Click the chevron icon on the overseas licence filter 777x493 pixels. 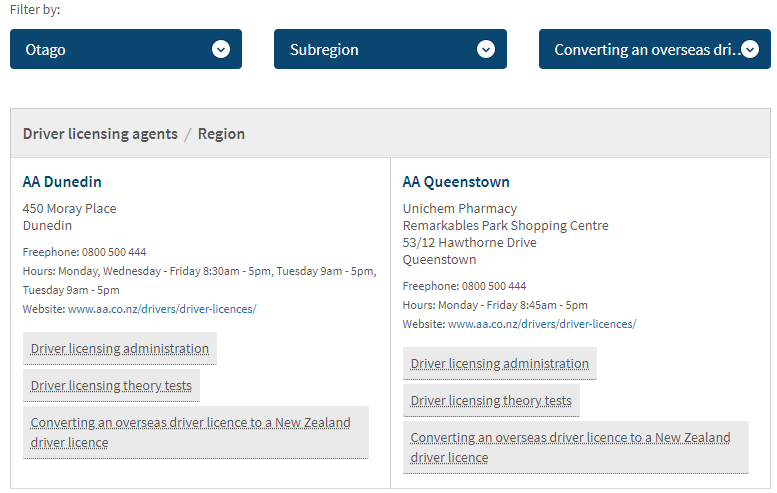tap(750, 49)
